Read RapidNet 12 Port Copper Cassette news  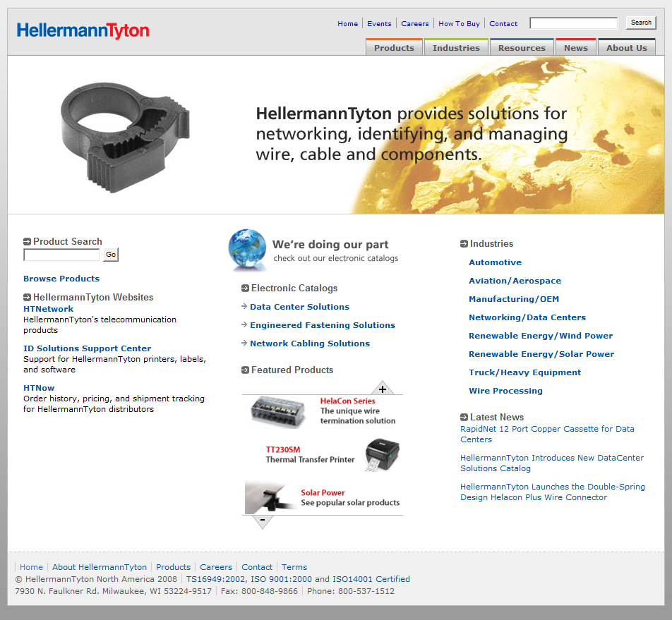(547, 434)
